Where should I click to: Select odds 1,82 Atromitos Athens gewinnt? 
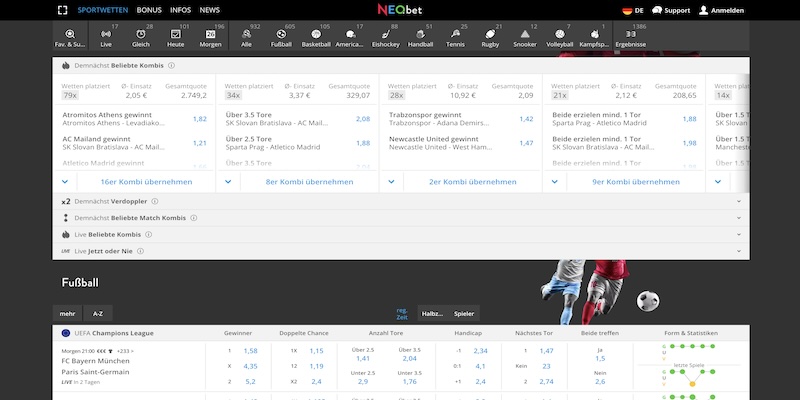(199, 119)
